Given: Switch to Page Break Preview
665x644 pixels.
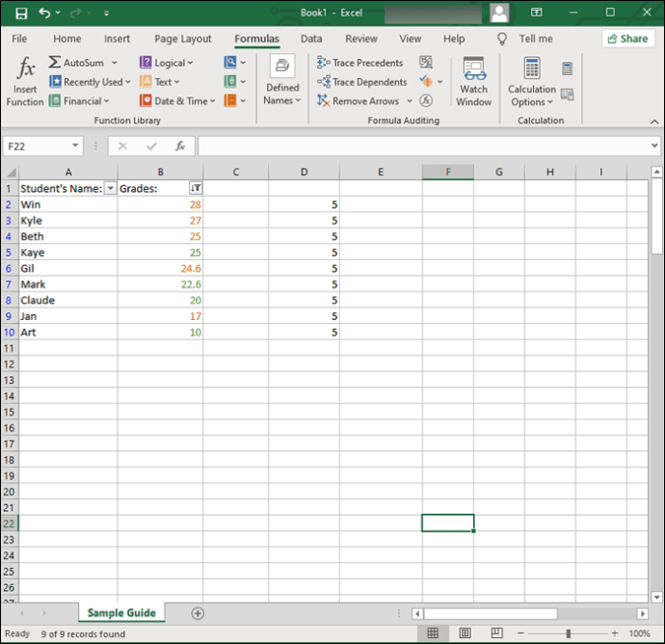Looking at the screenshot, I should click(496, 633).
